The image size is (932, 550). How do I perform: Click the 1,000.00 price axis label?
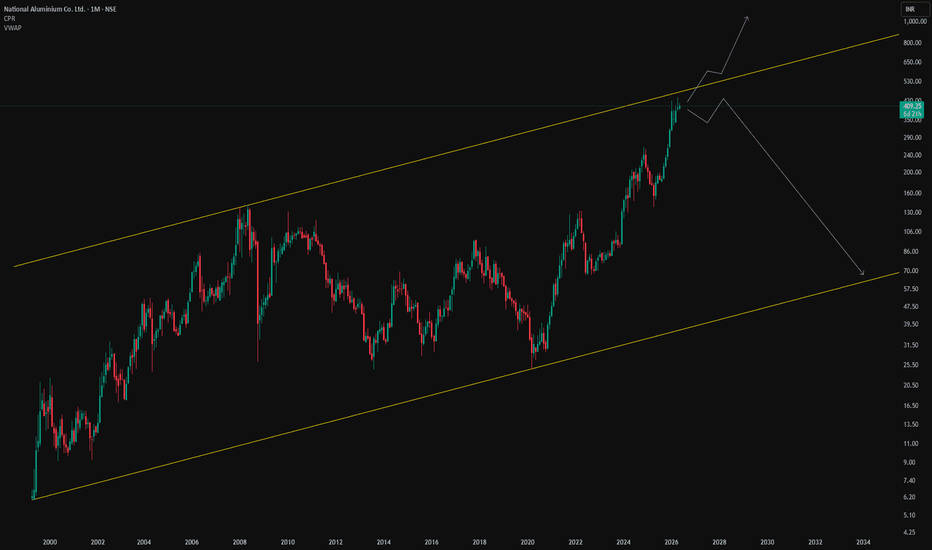click(x=915, y=21)
